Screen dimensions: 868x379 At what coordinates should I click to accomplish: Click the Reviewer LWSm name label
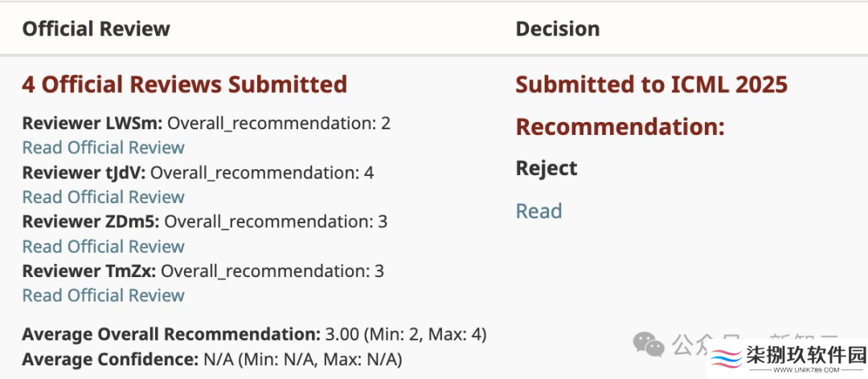(x=92, y=124)
